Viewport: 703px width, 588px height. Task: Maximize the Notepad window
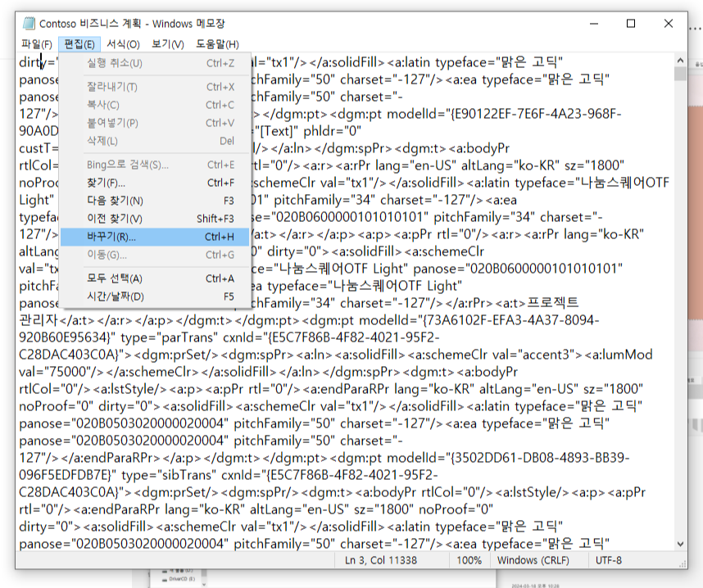point(631,23)
